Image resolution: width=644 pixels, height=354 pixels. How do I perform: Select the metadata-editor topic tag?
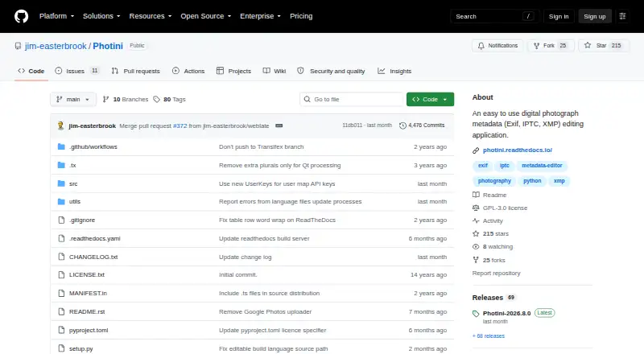click(542, 166)
